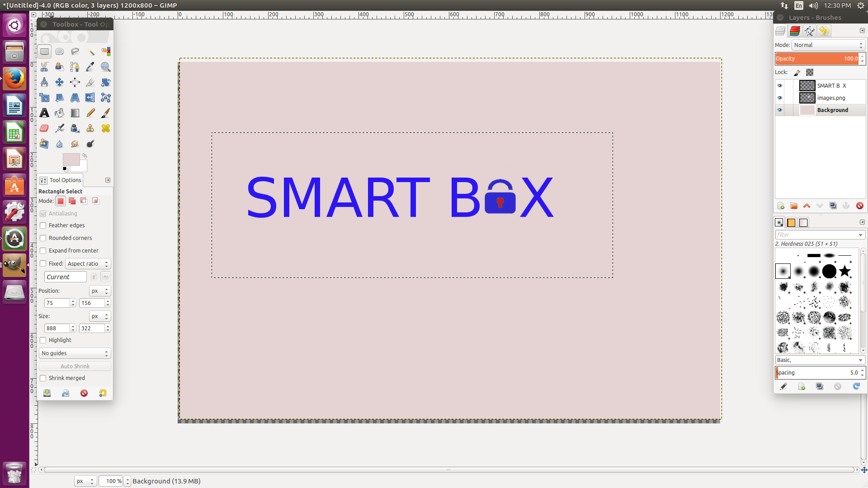Open the Aspect ratio dropdown

[x=88, y=264]
